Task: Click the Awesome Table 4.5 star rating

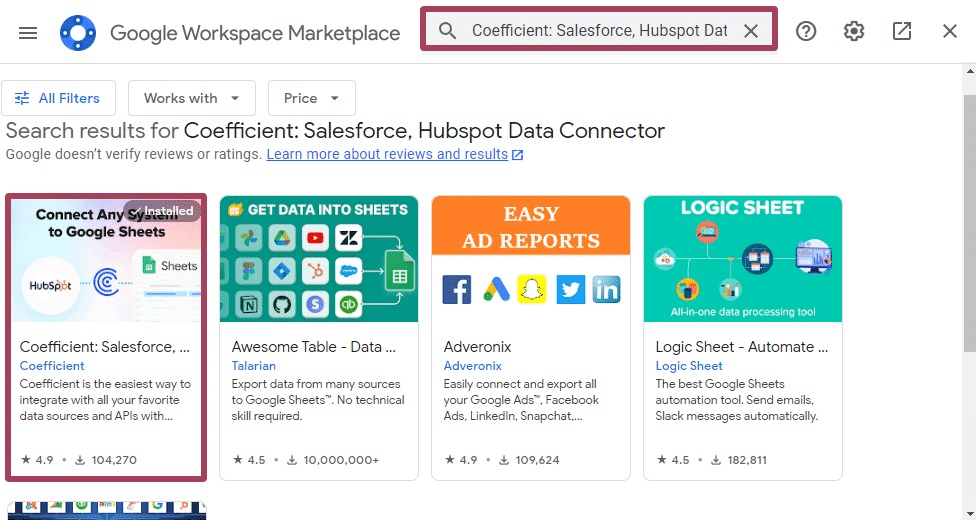Action: [x=249, y=460]
